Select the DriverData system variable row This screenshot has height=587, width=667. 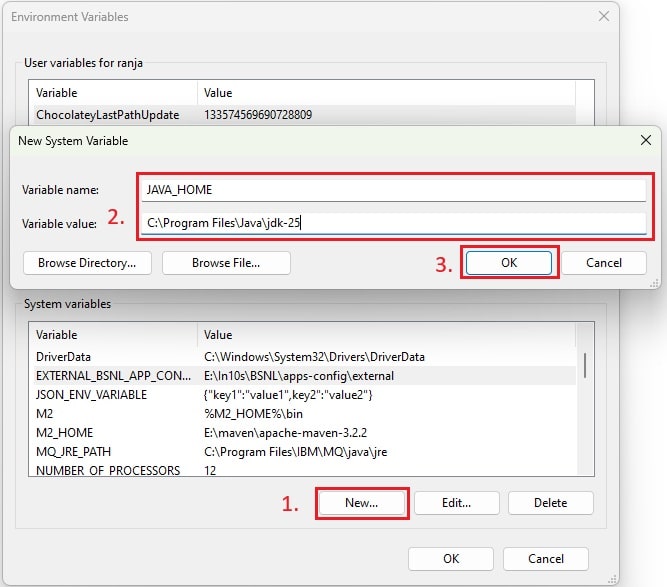[305, 356]
